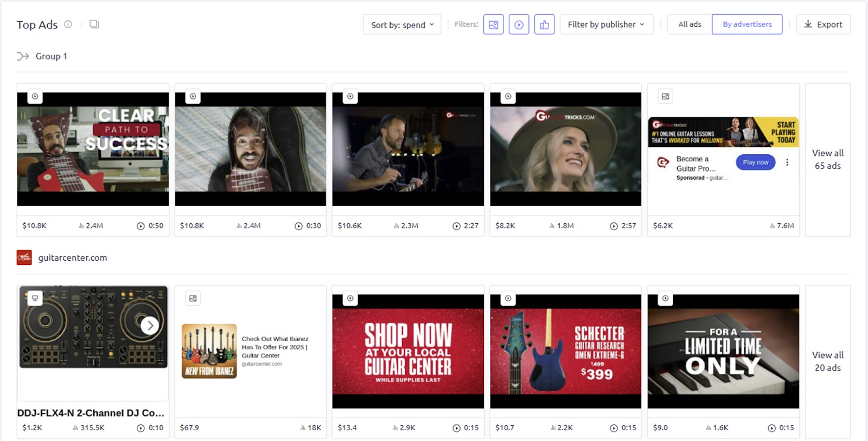Switch to the All ads tab
Screen dimensions: 868x441
click(x=690, y=24)
